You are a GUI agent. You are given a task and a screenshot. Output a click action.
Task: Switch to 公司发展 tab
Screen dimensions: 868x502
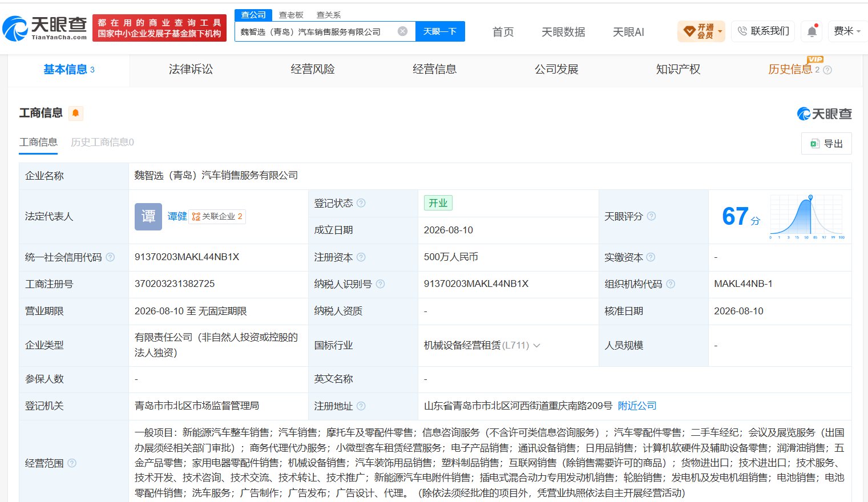(x=556, y=70)
